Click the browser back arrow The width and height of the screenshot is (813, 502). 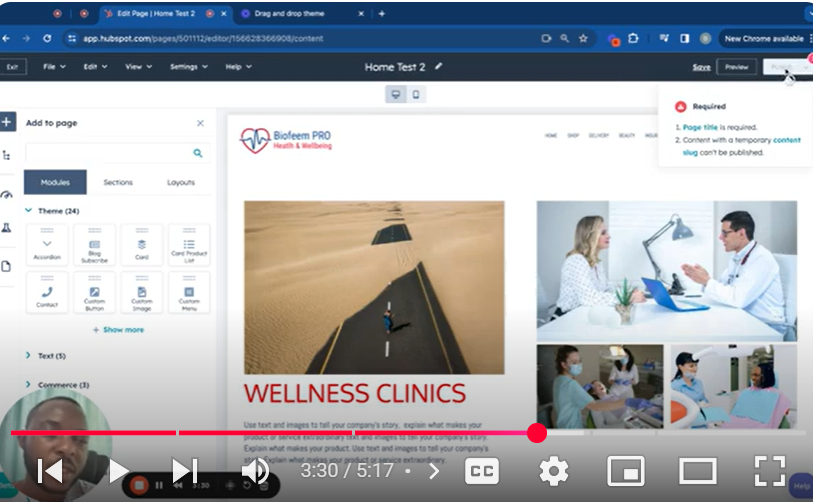[x=6, y=38]
